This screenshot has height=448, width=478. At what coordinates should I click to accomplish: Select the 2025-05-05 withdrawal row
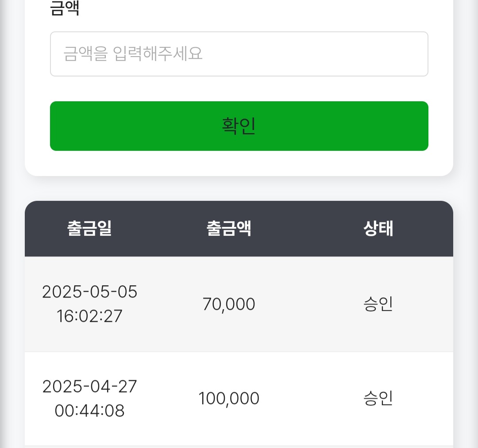coord(301,332)
